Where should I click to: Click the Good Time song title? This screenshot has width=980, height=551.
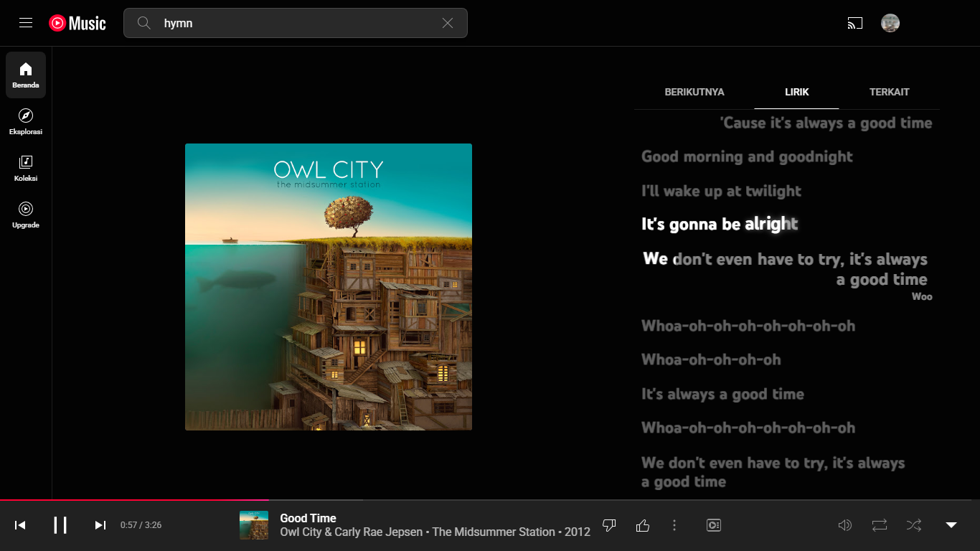(308, 518)
